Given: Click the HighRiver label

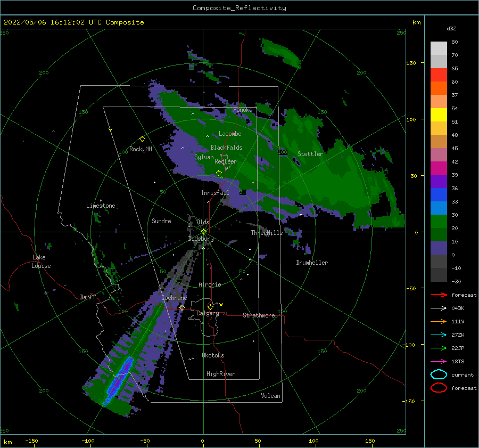Looking at the screenshot, I should [x=221, y=374].
